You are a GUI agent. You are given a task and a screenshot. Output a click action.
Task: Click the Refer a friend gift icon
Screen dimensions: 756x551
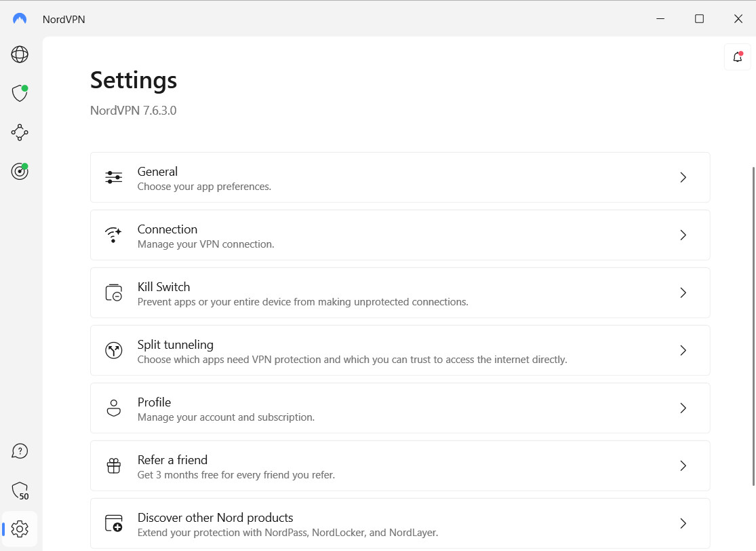point(114,465)
